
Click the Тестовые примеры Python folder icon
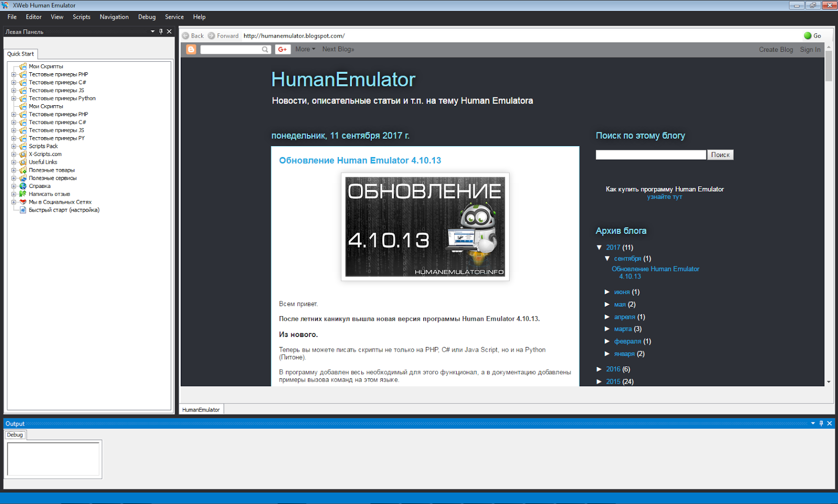point(23,98)
